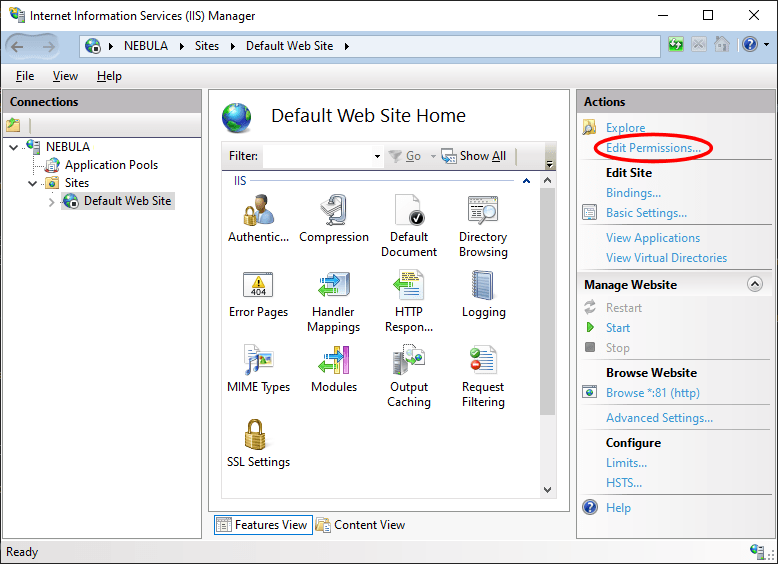
Task: Click the Help link in Actions pane
Action: tap(618, 508)
